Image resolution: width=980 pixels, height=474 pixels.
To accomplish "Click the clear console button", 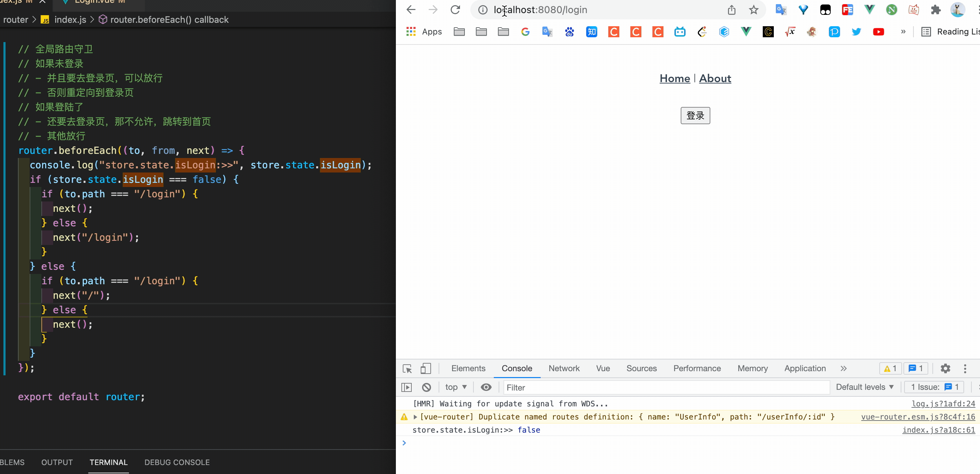I will click(x=426, y=387).
